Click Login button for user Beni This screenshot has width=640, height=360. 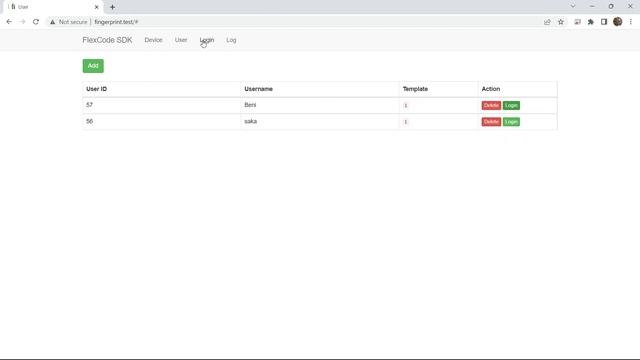[x=511, y=105]
